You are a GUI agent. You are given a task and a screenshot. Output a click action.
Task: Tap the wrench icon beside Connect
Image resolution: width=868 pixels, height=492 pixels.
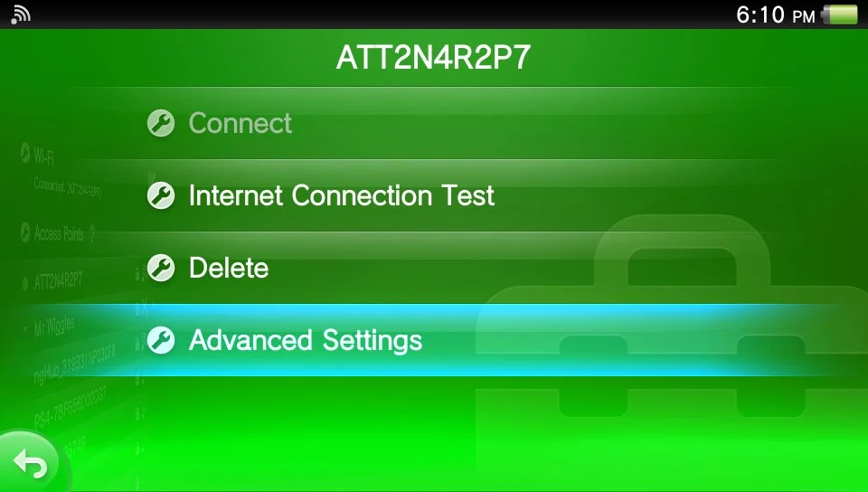pyautogui.click(x=161, y=123)
